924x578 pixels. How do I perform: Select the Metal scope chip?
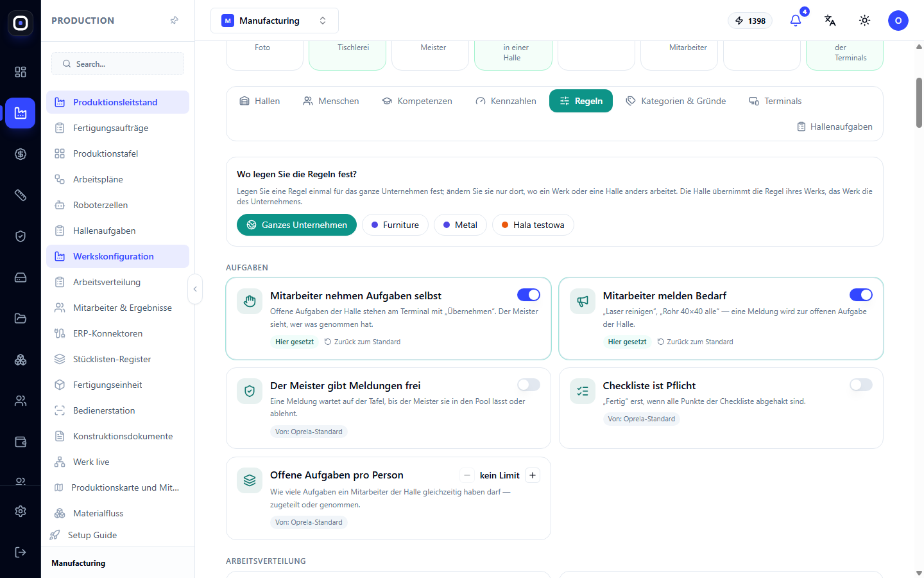point(460,225)
